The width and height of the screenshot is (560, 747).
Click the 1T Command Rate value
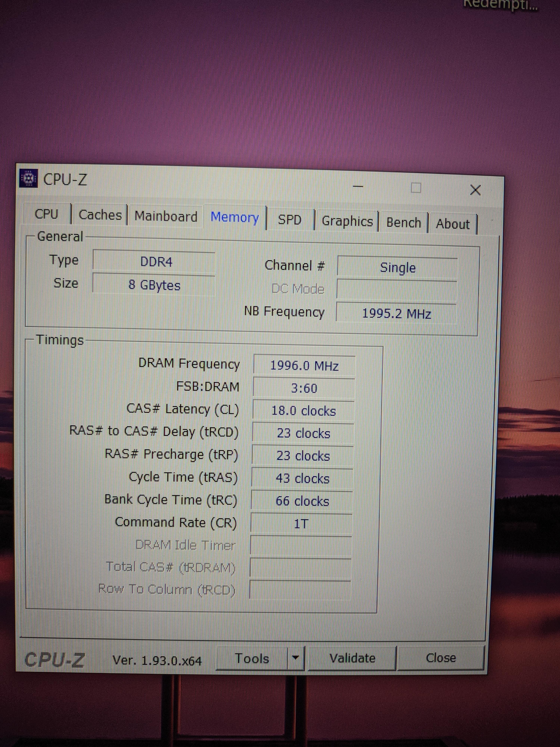point(301,524)
